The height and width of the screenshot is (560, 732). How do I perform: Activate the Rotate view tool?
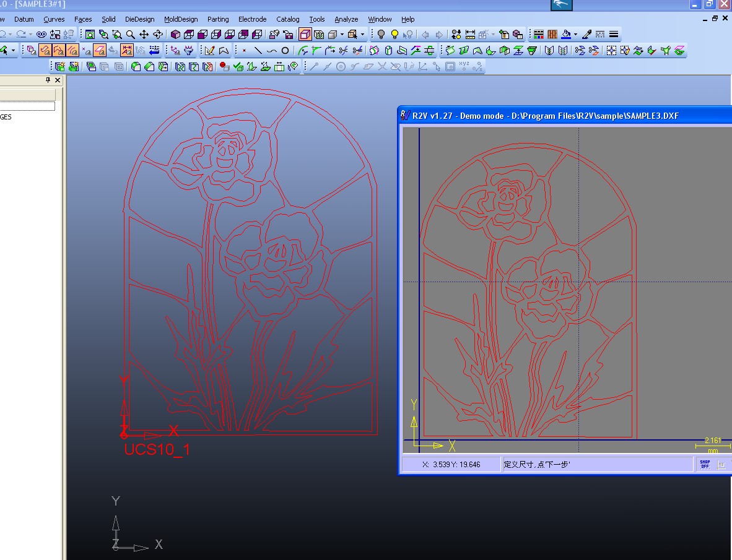pos(158,35)
